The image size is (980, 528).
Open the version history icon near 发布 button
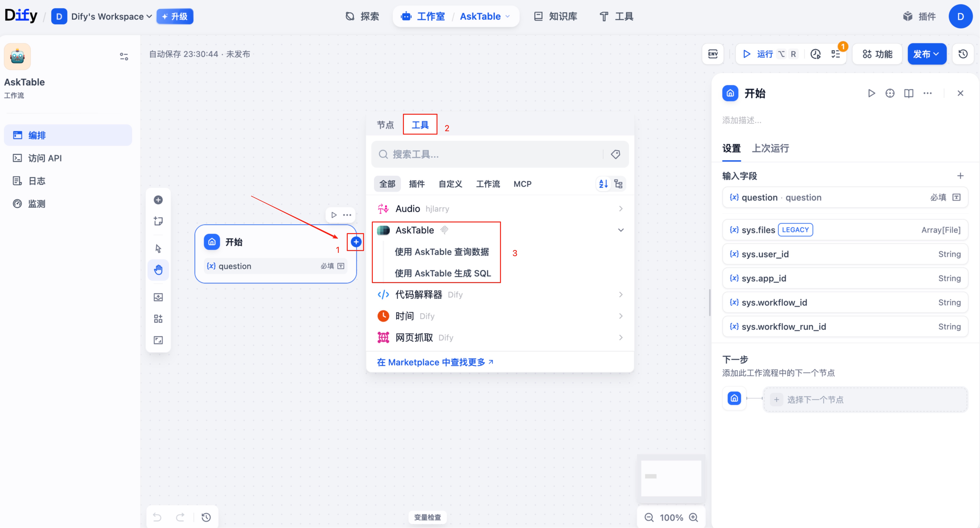(963, 54)
